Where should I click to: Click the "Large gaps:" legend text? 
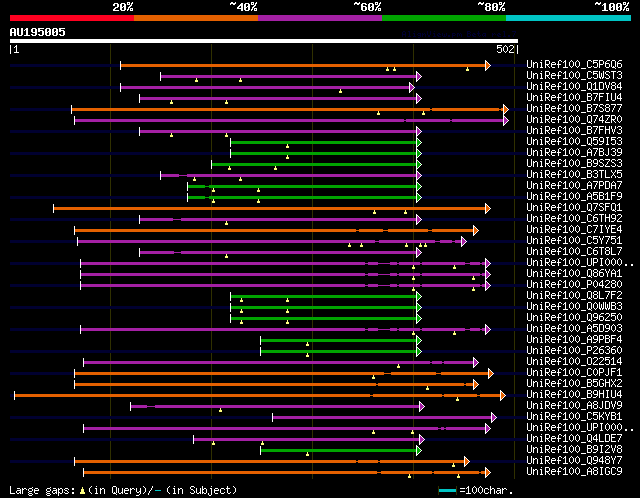click(42, 490)
